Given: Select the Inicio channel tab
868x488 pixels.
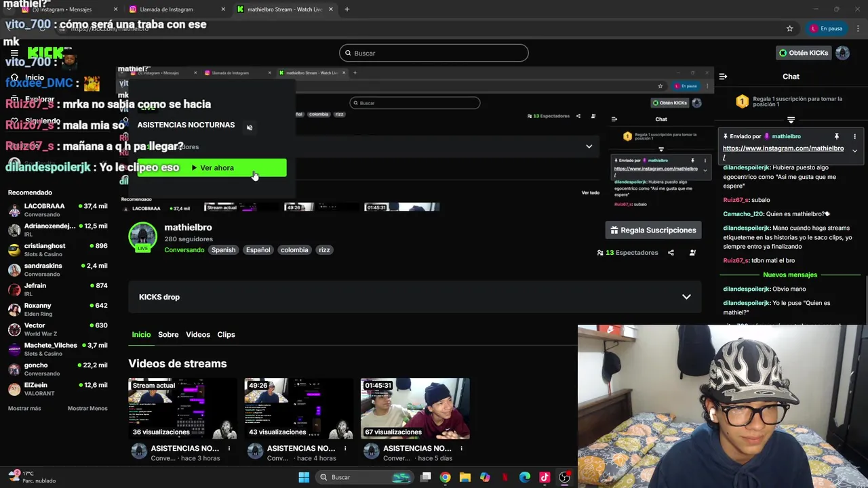Looking at the screenshot, I should 141,335.
